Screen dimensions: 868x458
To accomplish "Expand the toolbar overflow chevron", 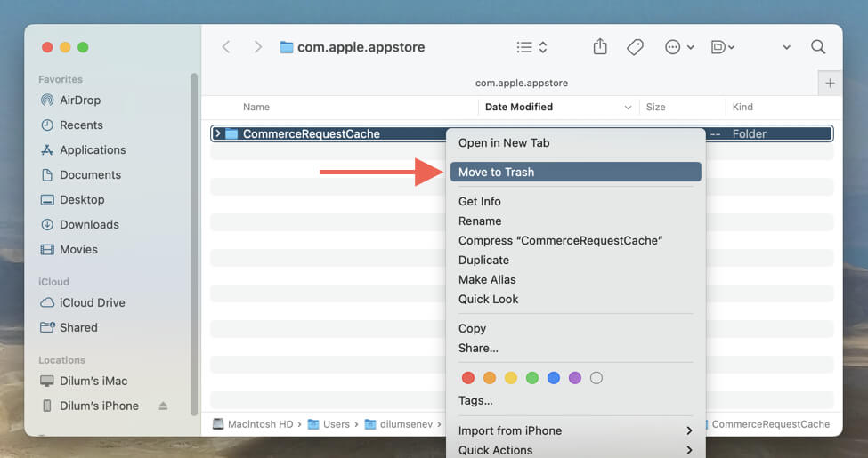I will [x=786, y=47].
